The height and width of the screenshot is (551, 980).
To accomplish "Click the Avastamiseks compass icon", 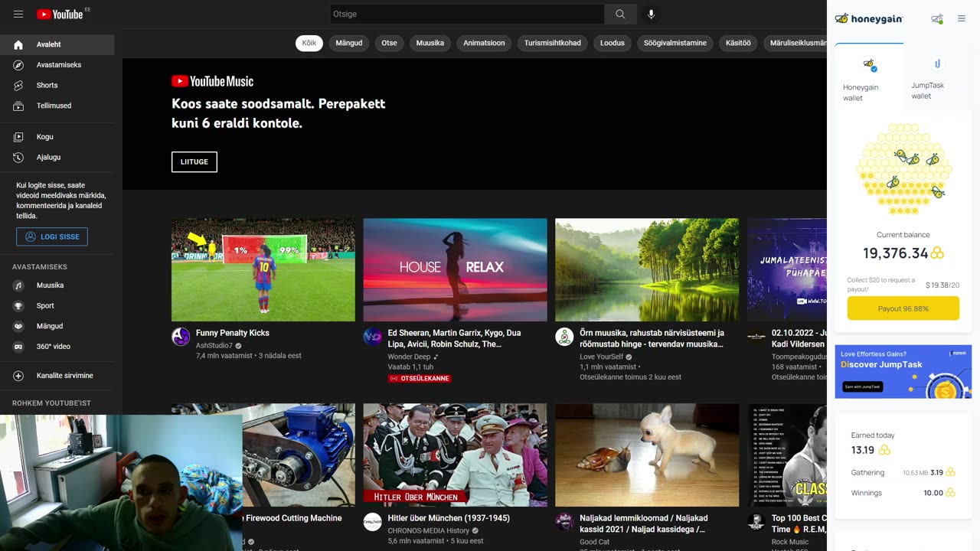I will click(x=18, y=65).
